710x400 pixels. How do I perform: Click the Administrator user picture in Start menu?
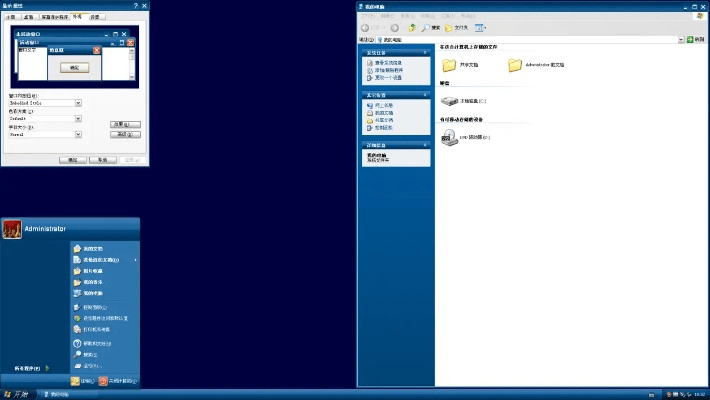(x=13, y=229)
